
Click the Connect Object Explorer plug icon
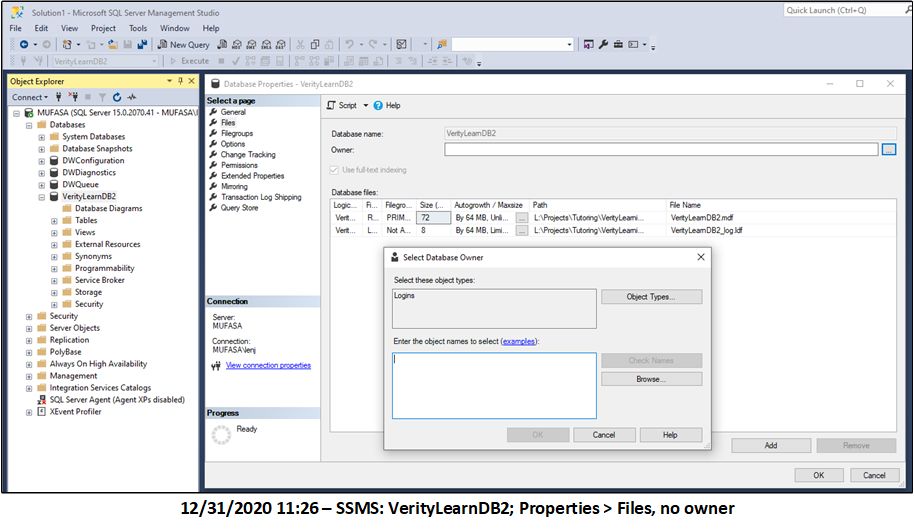pyautogui.click(x=58, y=97)
